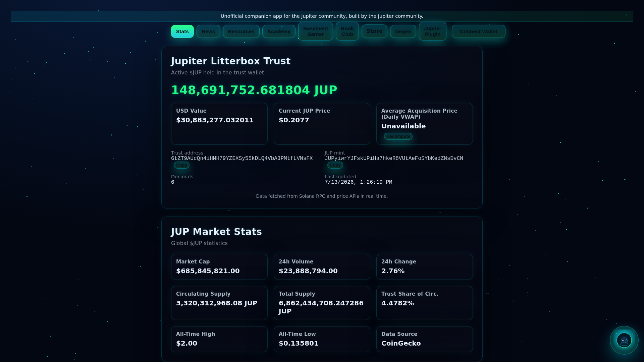Viewport: 644px width, 362px height.
Task: Select trust address 6tZT9AUcQn4i... text
Action: point(242,159)
